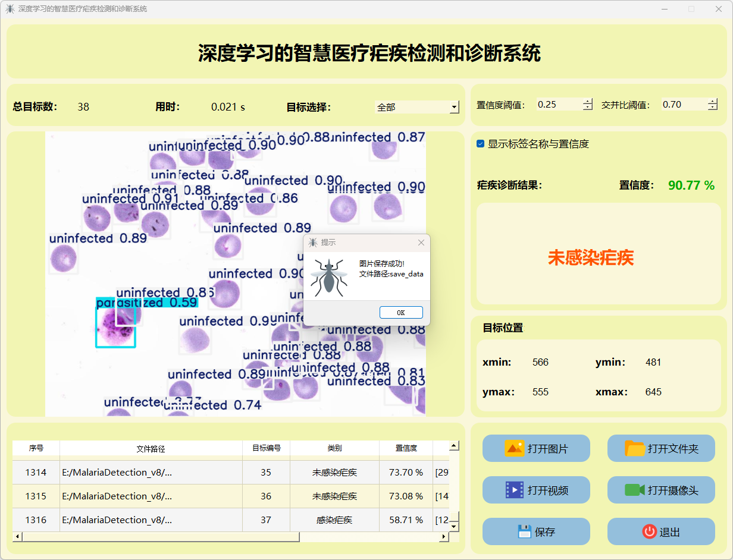Click the mosquito icon in the dialog

328,276
